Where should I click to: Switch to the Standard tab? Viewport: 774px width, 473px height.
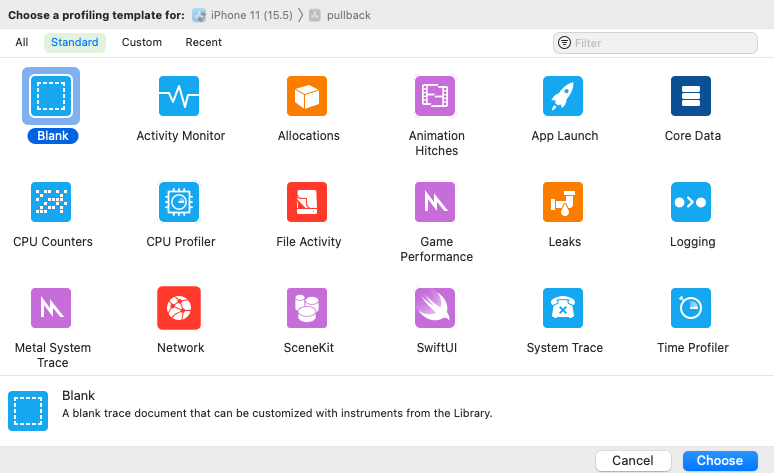click(75, 42)
